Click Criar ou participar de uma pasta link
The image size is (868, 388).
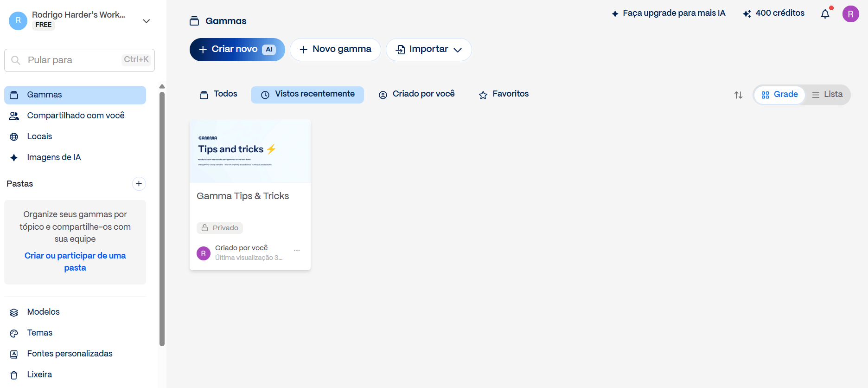pos(75,262)
